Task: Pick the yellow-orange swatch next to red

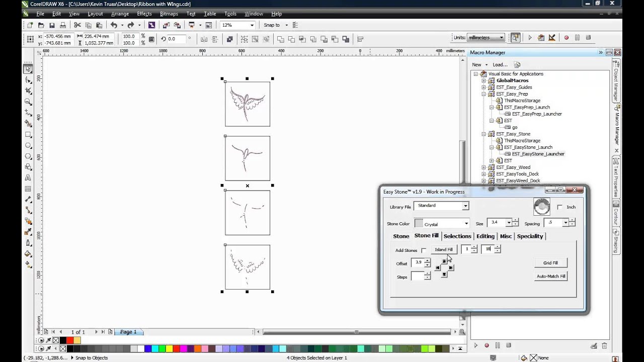Action: [x=77, y=340]
